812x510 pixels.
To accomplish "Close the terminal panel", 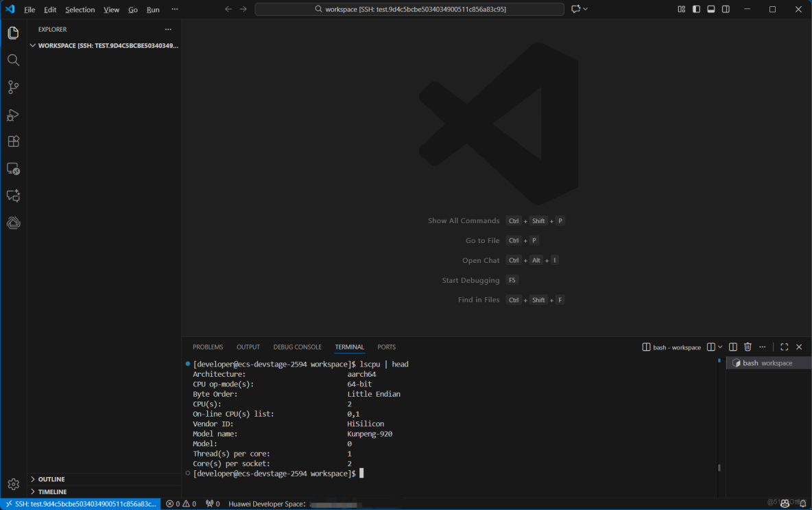I will tap(799, 347).
